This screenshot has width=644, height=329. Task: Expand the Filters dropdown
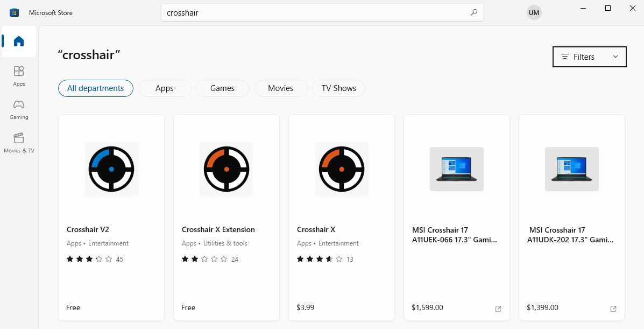[589, 57]
